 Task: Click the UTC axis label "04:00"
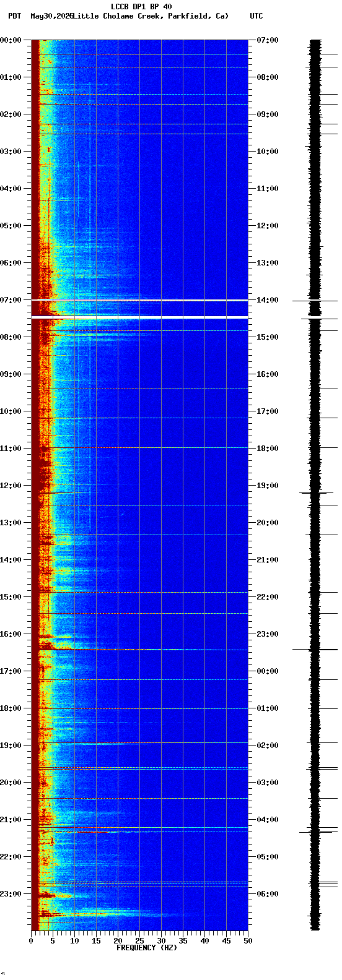point(268,820)
